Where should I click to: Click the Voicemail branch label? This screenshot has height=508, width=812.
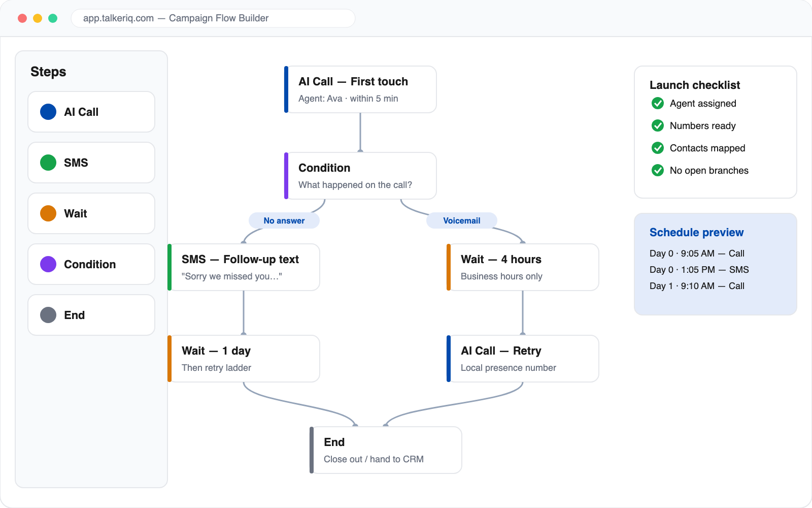[x=462, y=220]
